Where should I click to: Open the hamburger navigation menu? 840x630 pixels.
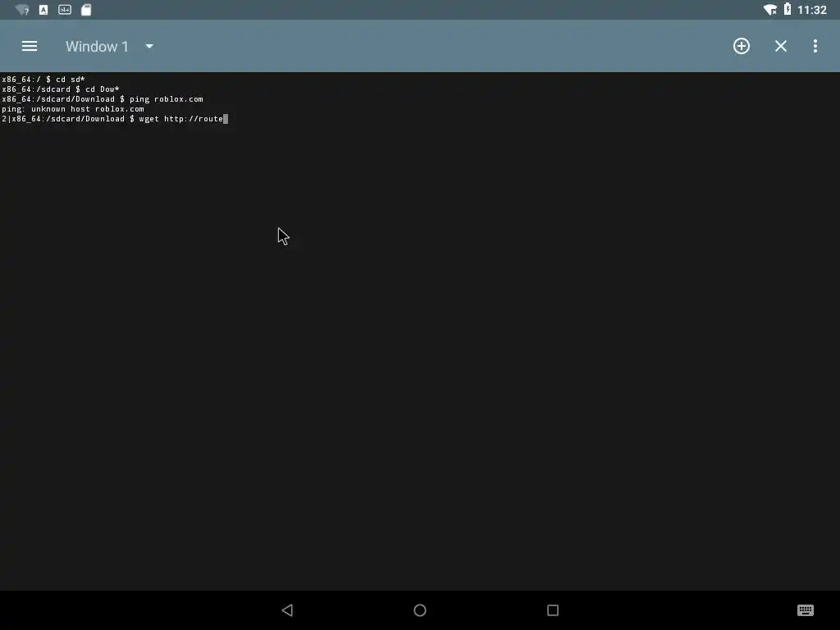(x=30, y=46)
